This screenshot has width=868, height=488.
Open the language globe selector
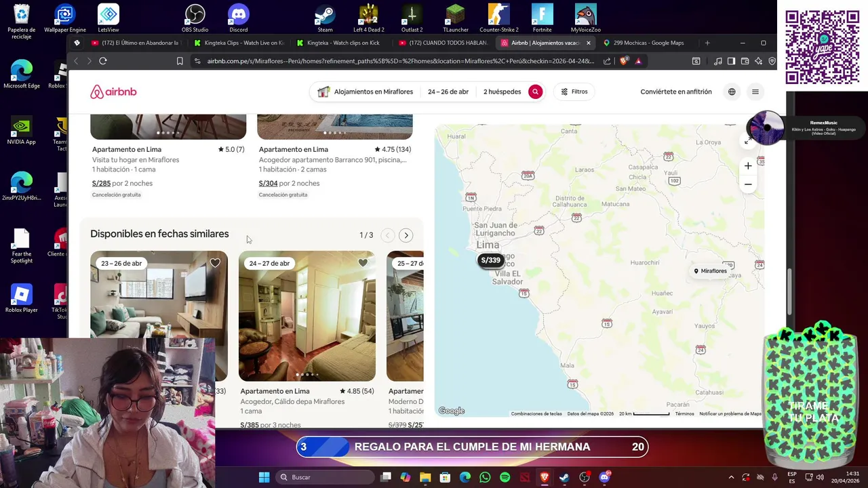pyautogui.click(x=732, y=91)
